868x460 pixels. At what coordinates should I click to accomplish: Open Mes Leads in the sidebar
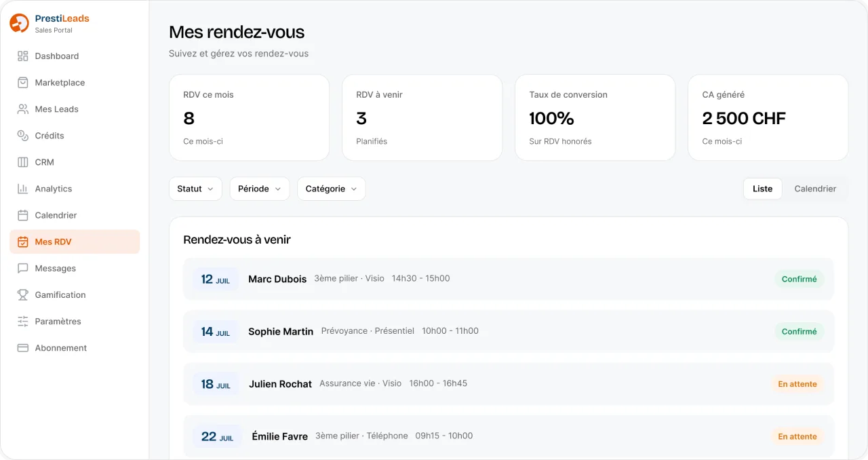pos(75,109)
